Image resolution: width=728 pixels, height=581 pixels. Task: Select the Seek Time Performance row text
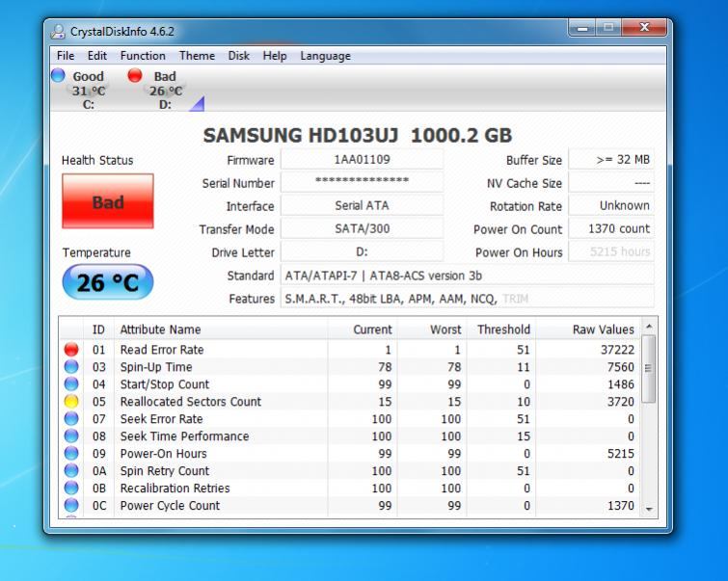pos(184,436)
